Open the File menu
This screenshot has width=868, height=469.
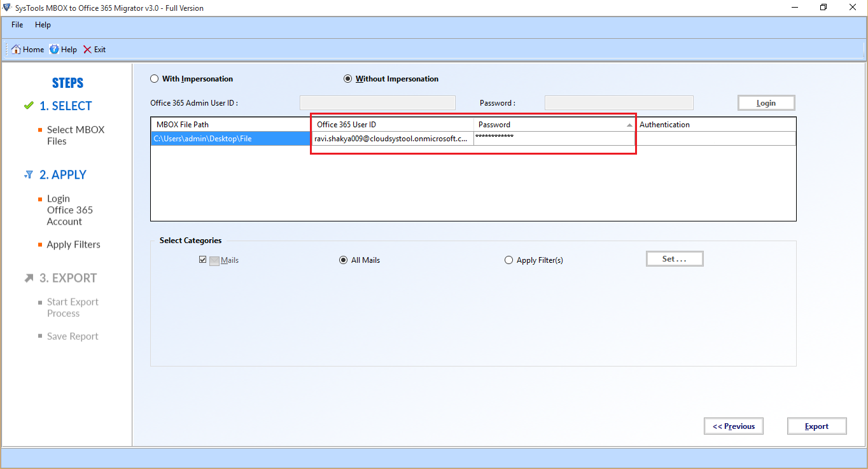17,25
